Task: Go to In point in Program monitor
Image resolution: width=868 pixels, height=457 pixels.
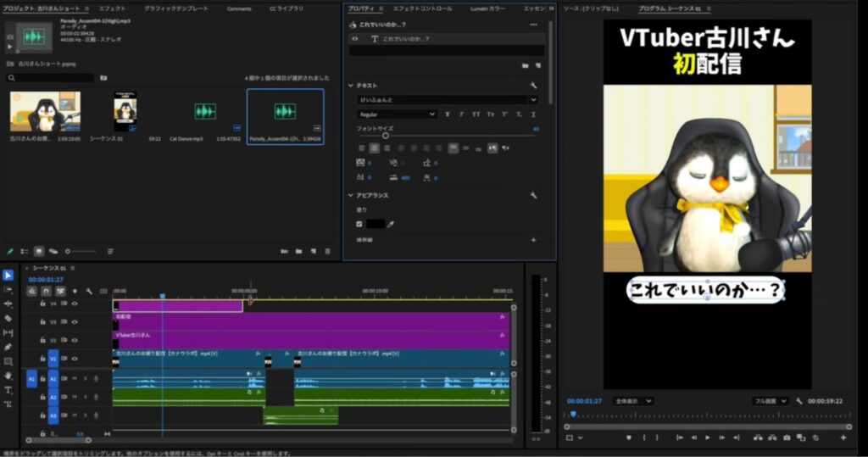Action: pos(679,437)
